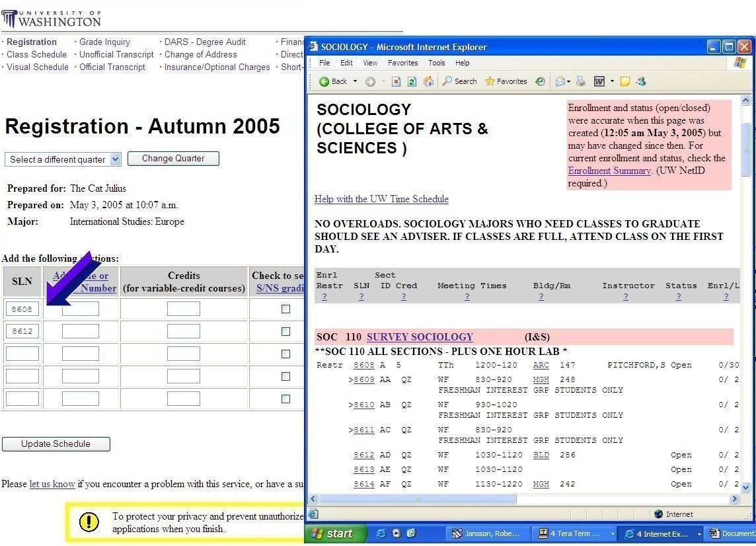Open the File menu
This screenshot has height=546, width=756.
[x=324, y=63]
